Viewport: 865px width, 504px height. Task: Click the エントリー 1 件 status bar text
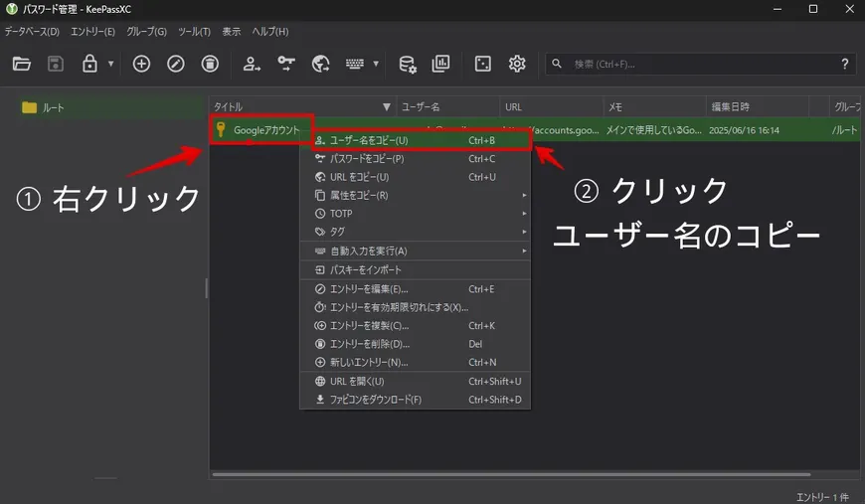point(822,497)
